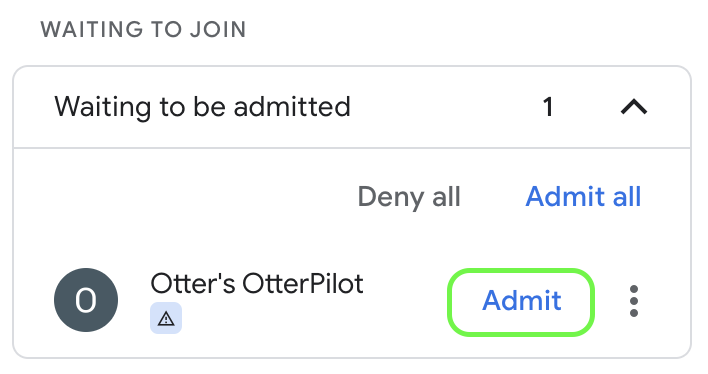708x374 pixels.
Task: Hide the waiting list via the chevron
Action: (634, 107)
